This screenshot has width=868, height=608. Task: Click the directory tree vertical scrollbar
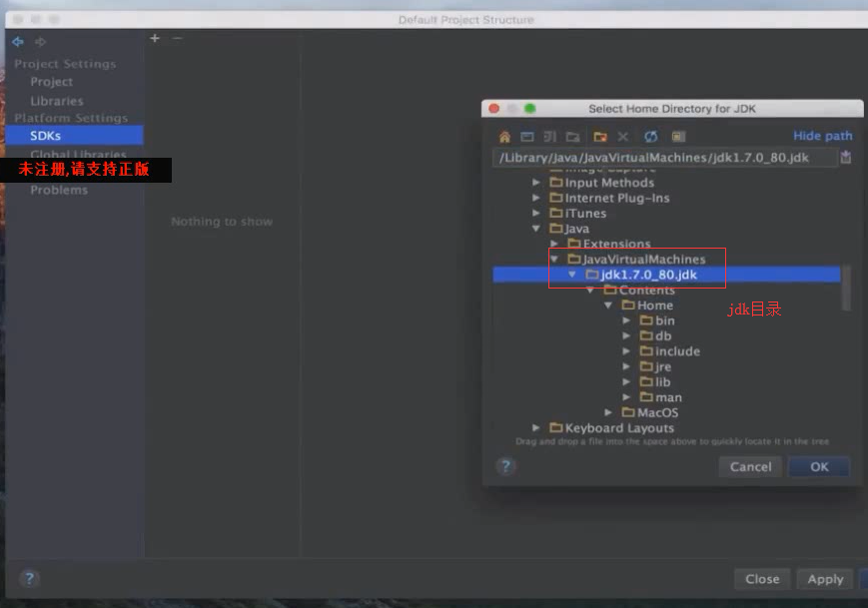pyautogui.click(x=846, y=288)
